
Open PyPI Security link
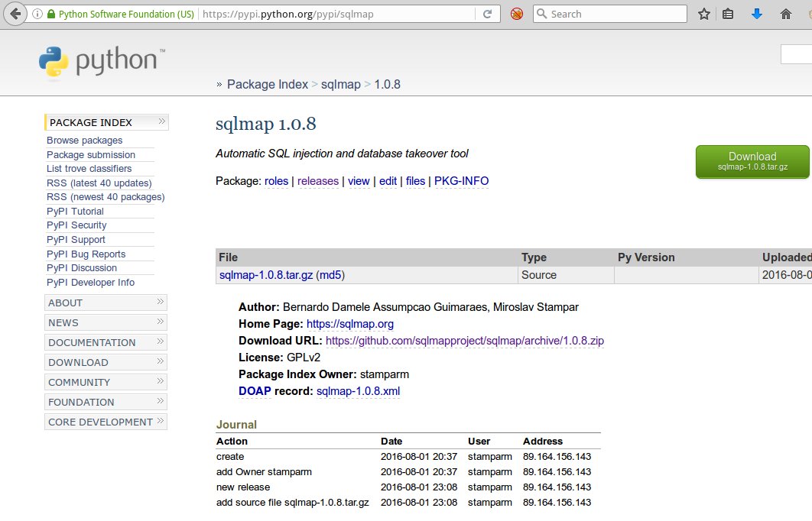coord(76,225)
